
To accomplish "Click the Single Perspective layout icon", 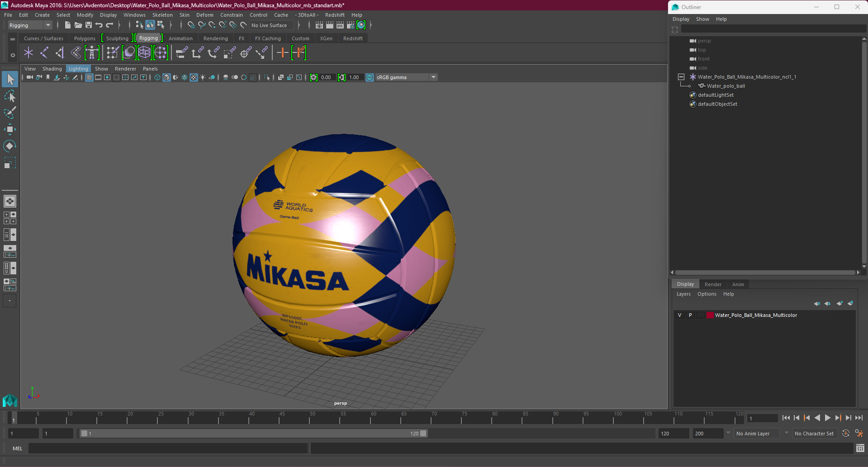I will point(10,201).
